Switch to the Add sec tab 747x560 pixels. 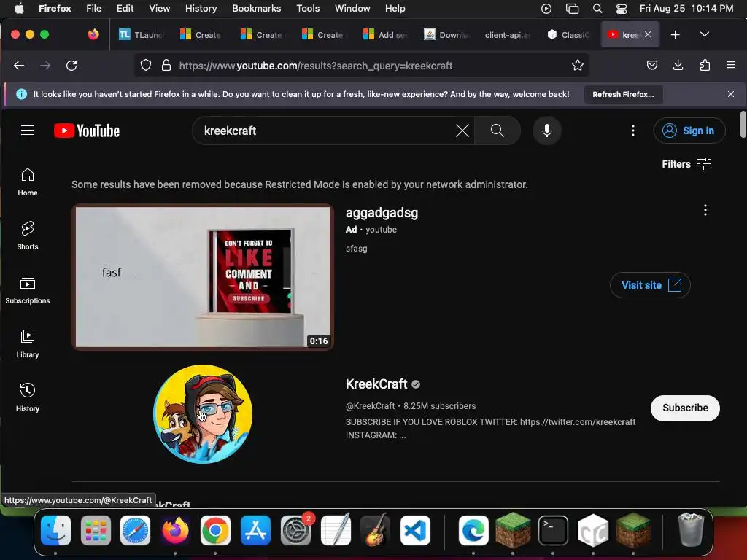click(387, 35)
